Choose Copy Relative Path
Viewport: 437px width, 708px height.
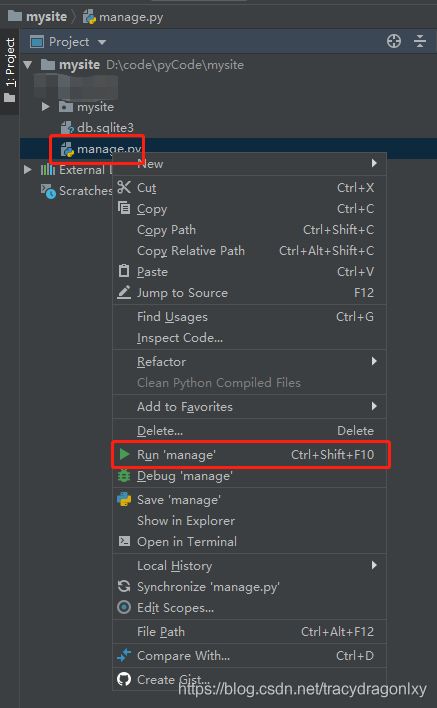click(x=249, y=251)
